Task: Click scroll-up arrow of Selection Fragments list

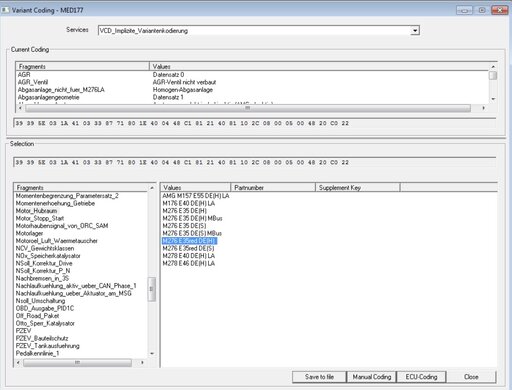Action: click(x=152, y=188)
